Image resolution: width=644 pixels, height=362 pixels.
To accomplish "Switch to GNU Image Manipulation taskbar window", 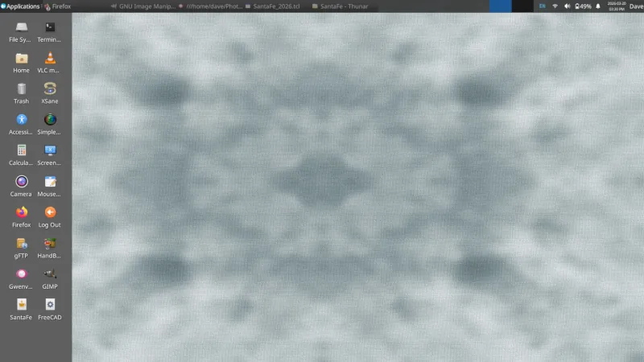I will pyautogui.click(x=142, y=6).
